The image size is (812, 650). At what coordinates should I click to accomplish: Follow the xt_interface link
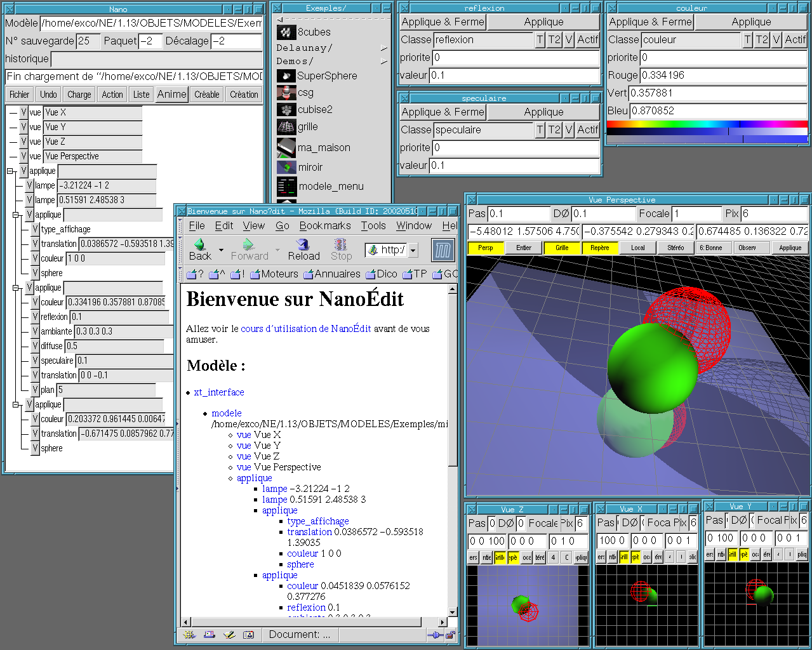coord(219,392)
